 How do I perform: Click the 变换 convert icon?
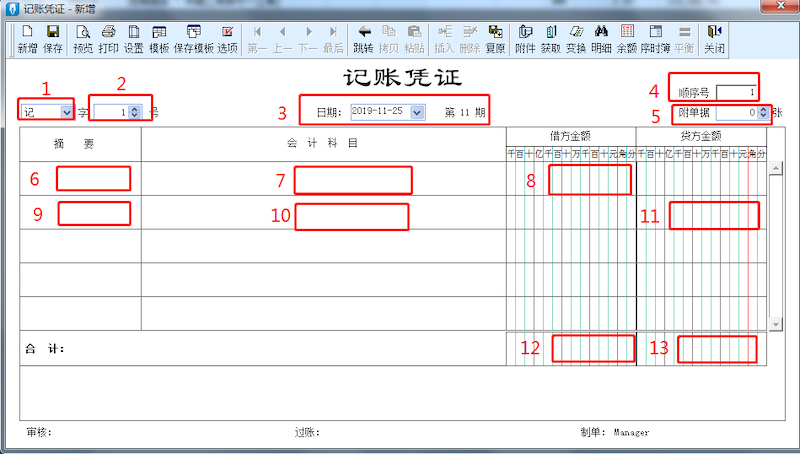(x=576, y=39)
